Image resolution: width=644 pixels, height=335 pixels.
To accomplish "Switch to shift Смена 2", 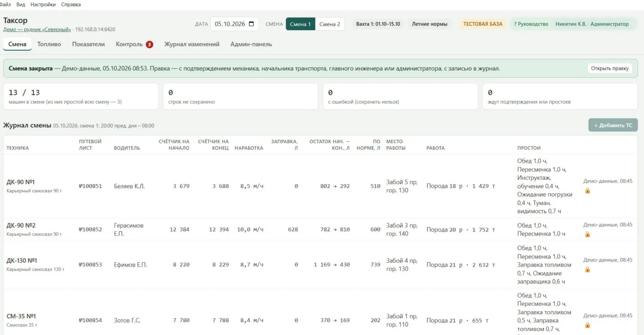I will click(330, 24).
